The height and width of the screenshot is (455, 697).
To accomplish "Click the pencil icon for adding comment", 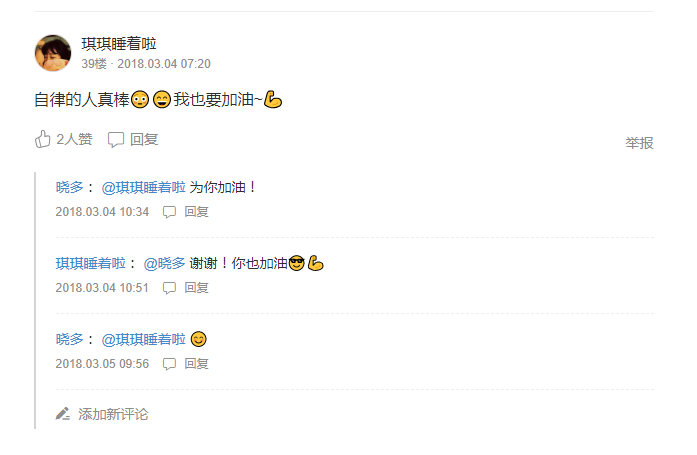I will tap(63, 414).
